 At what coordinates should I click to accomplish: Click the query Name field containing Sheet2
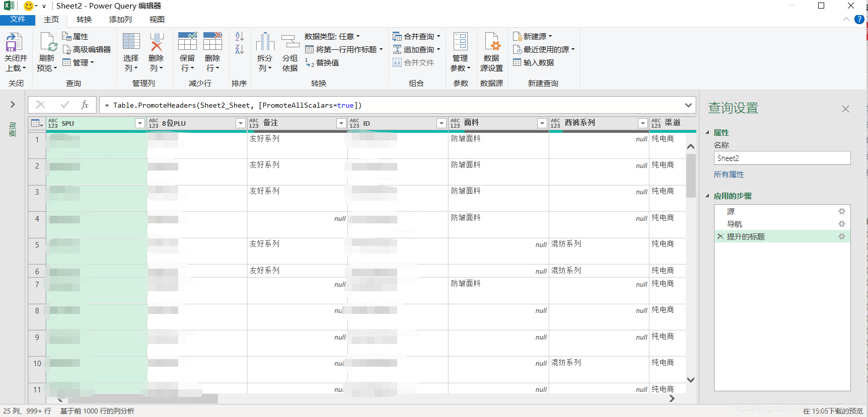(x=782, y=158)
